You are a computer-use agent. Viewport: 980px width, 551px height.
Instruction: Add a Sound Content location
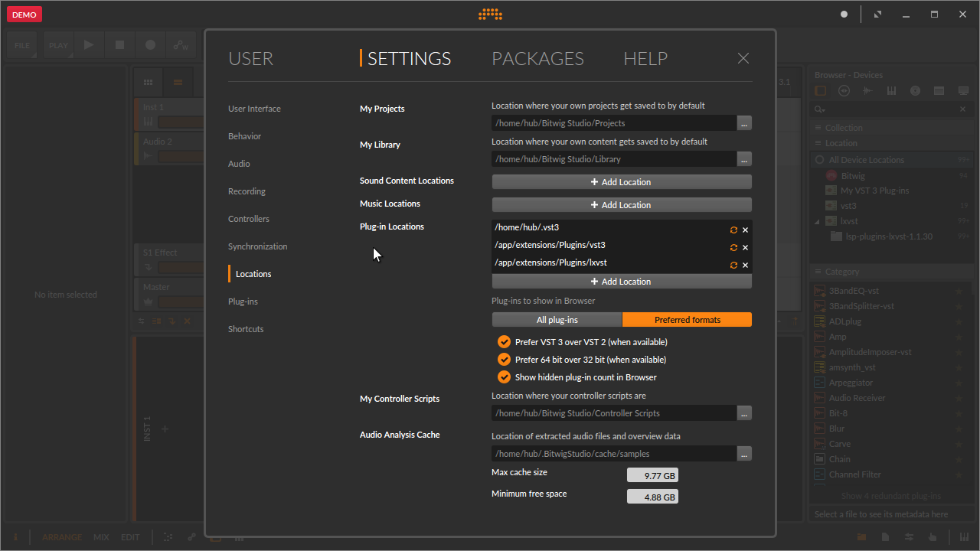pos(622,182)
